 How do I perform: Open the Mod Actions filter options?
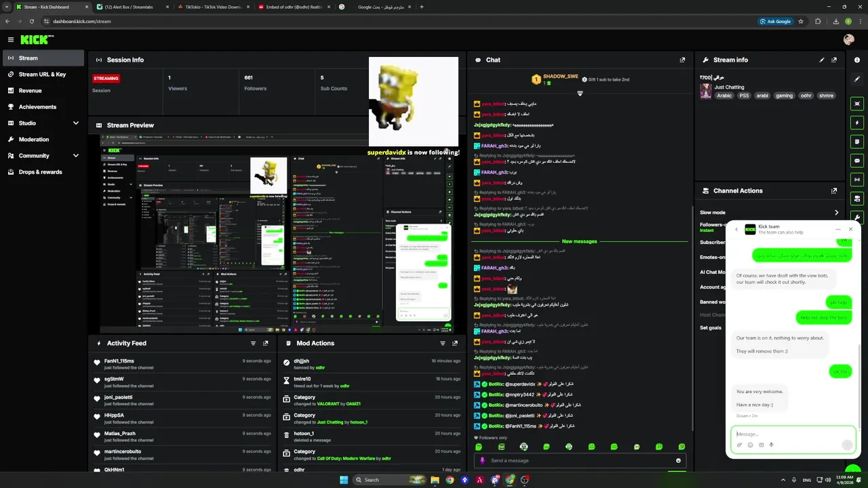[x=442, y=344]
